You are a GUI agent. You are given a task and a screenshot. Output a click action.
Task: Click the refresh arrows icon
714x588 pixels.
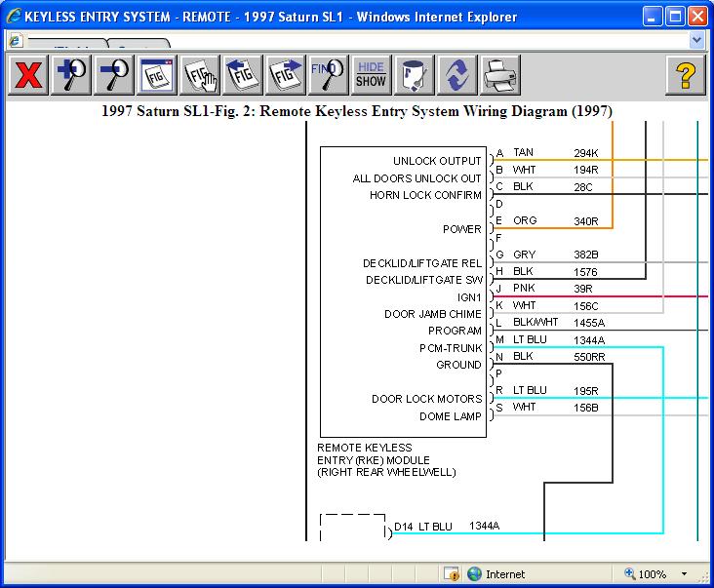(x=456, y=75)
